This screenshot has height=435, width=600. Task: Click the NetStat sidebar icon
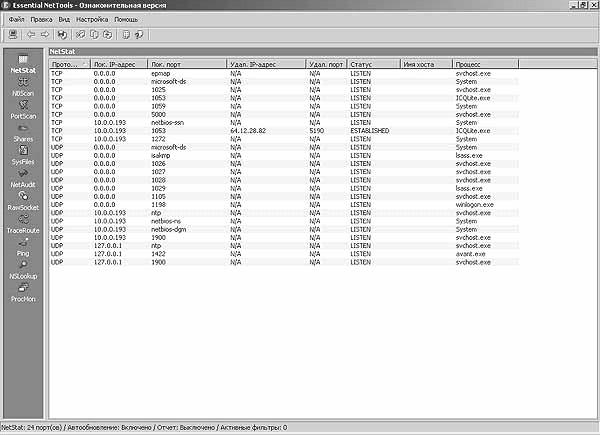coord(22,67)
